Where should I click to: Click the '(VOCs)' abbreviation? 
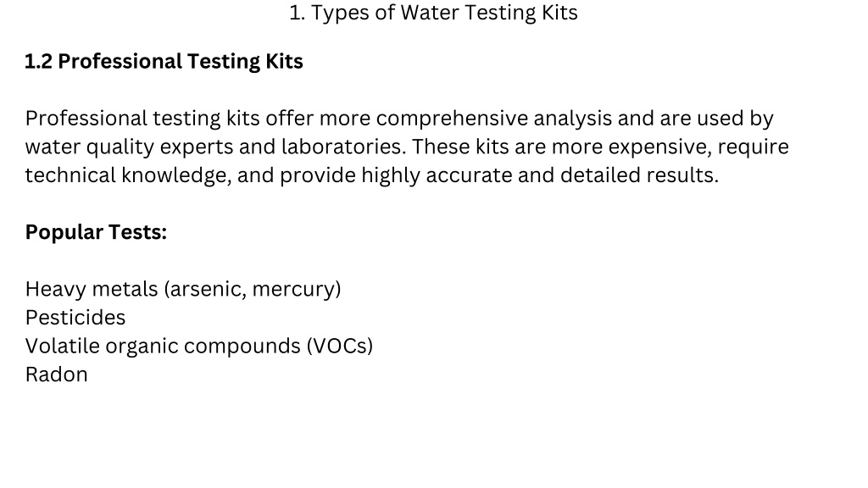(340, 346)
